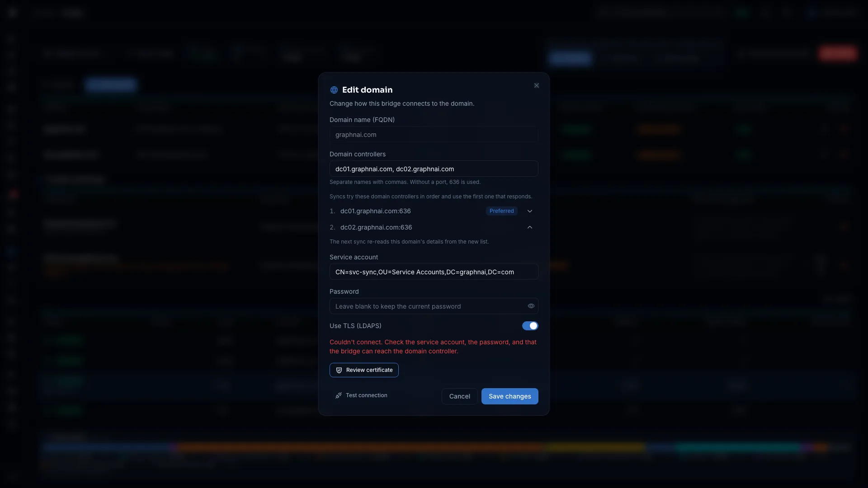Screen dimensions: 868x488
Task: Toggle the Use TLS (LDAPS) switch
Action: point(530,326)
